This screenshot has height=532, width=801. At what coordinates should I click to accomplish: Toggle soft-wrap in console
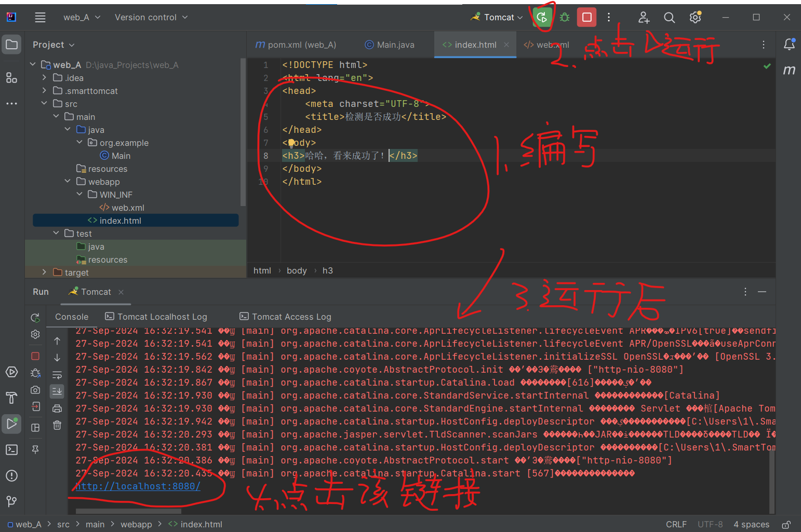pos(57,374)
